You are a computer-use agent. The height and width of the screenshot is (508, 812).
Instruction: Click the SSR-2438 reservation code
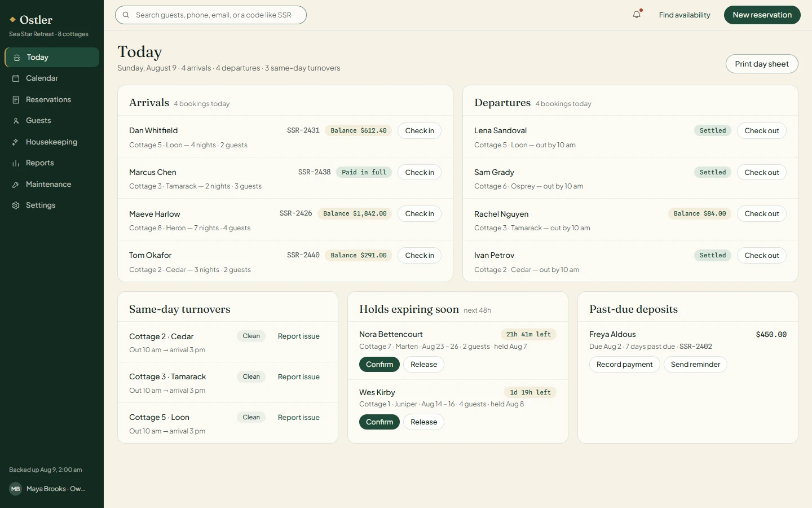(x=314, y=172)
